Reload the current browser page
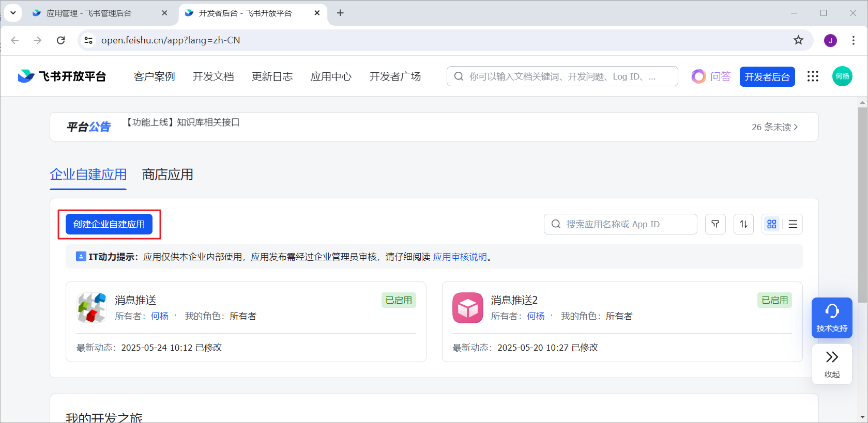868x423 pixels. pos(61,40)
